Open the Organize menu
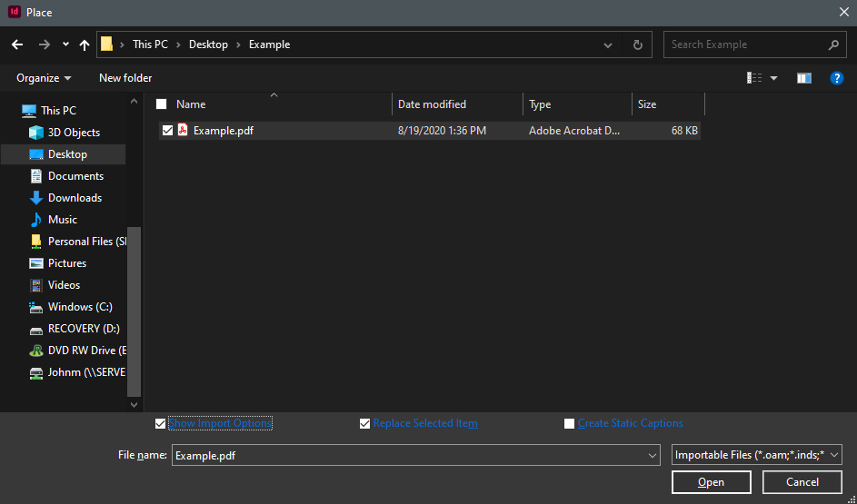This screenshot has width=857, height=504. [x=44, y=78]
